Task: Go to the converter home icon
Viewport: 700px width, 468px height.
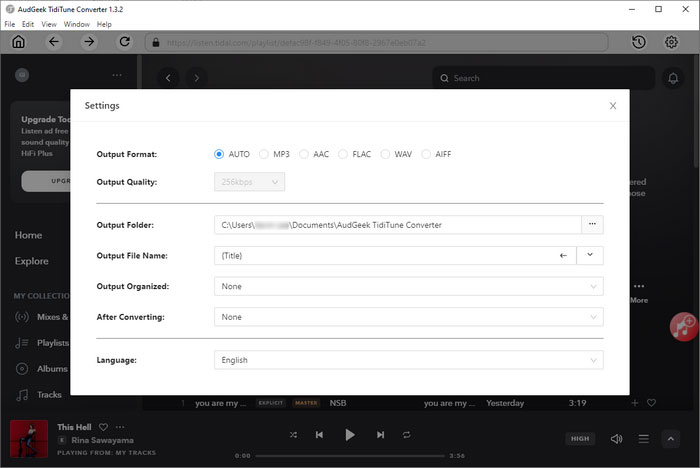Action: coord(18,42)
